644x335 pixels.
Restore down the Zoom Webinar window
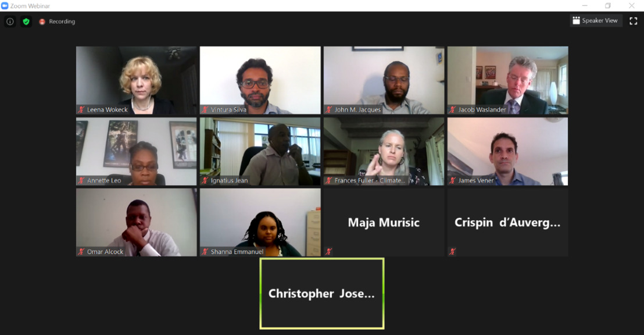click(608, 6)
